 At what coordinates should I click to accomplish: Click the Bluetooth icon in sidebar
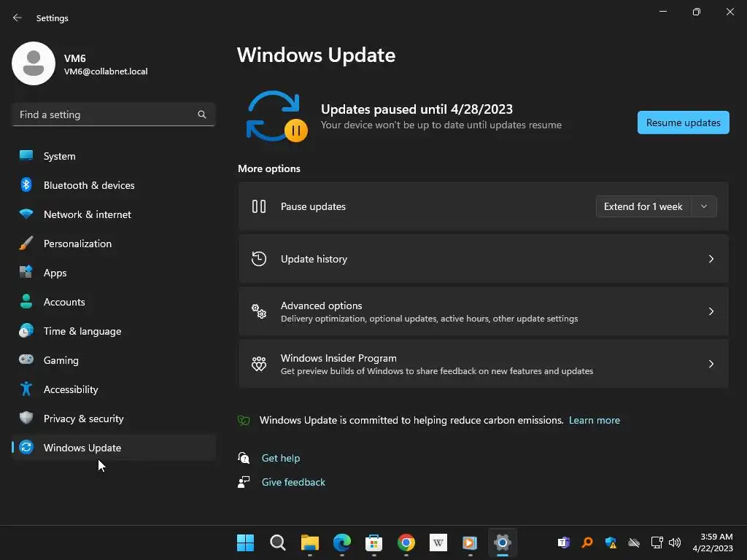pyautogui.click(x=26, y=184)
